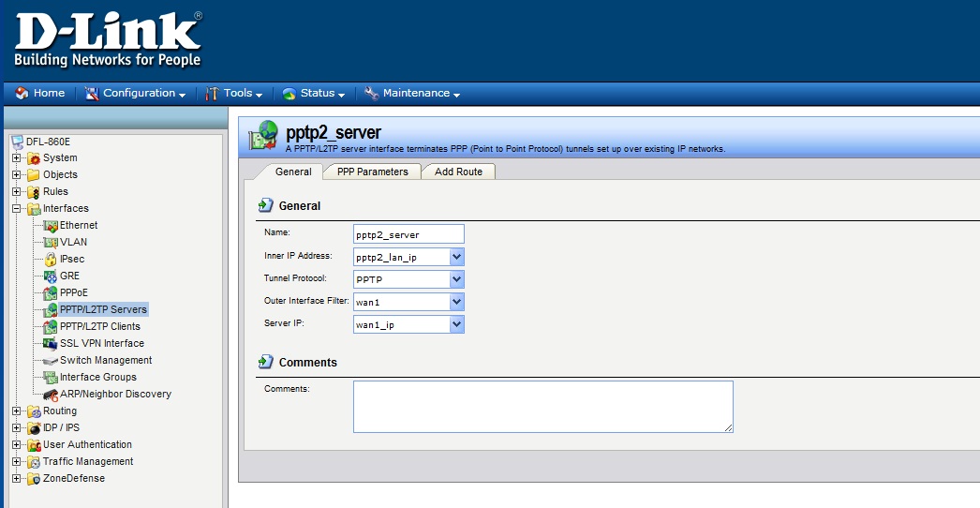Click the PPPoE icon in sidebar

(x=51, y=293)
